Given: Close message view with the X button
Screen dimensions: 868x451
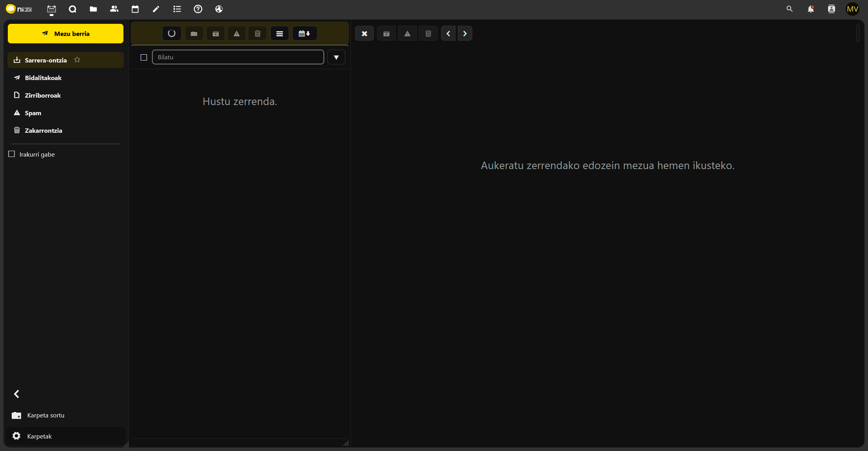Looking at the screenshot, I should pyautogui.click(x=364, y=34).
